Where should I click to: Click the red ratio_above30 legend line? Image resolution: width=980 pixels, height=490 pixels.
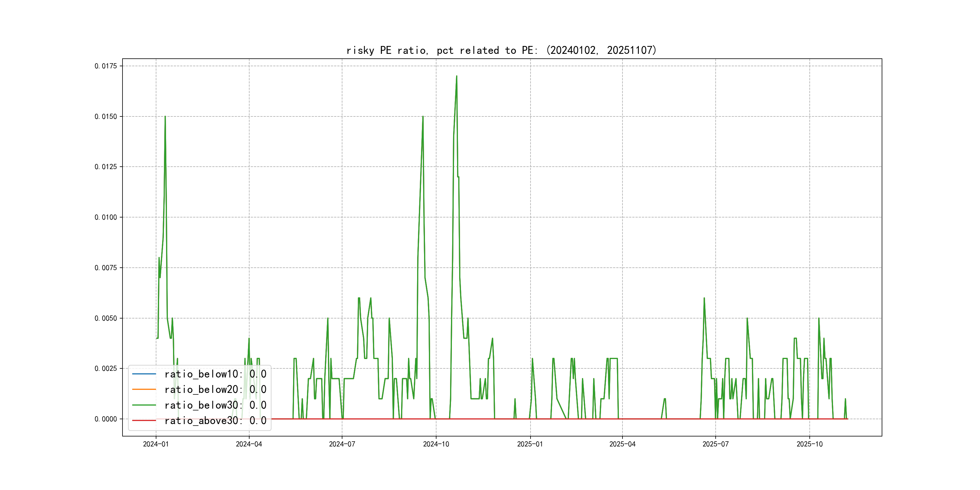[x=144, y=420]
